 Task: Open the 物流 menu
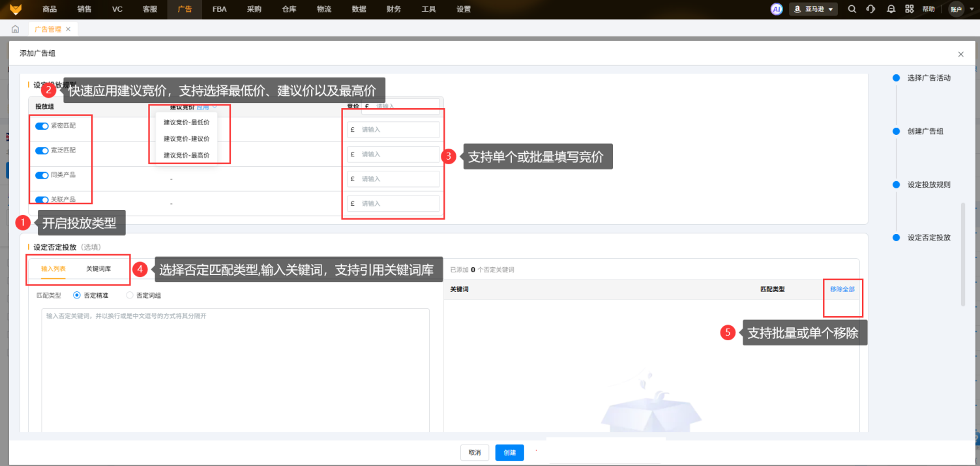coord(324,9)
